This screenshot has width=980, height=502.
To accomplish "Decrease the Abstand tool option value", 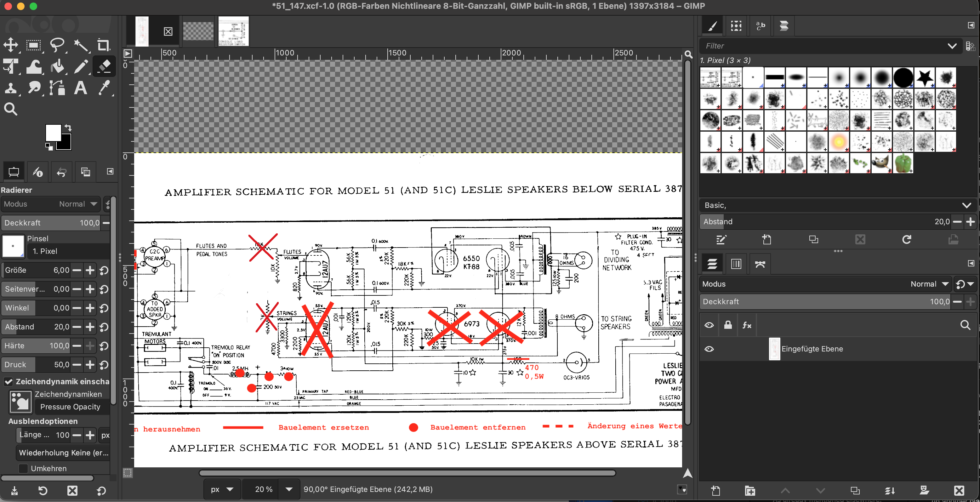I will click(77, 327).
